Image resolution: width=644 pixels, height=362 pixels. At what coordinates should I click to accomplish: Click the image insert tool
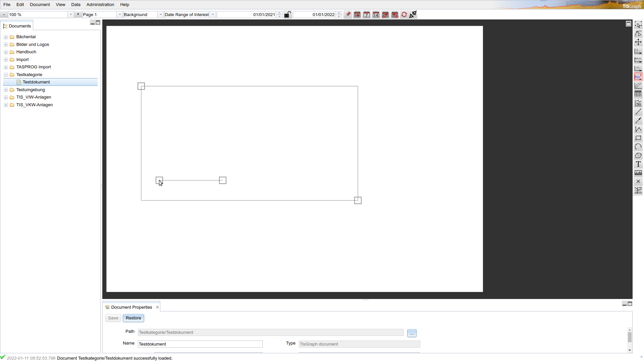(638, 173)
